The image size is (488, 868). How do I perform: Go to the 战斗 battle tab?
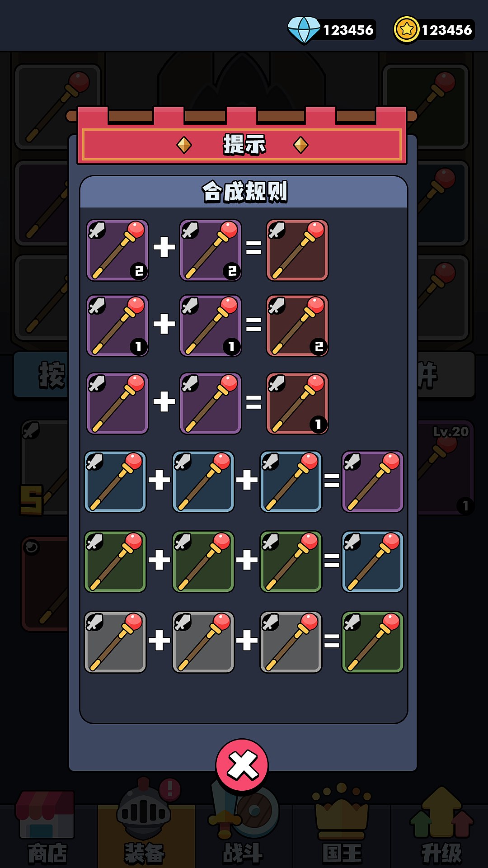coord(243,827)
